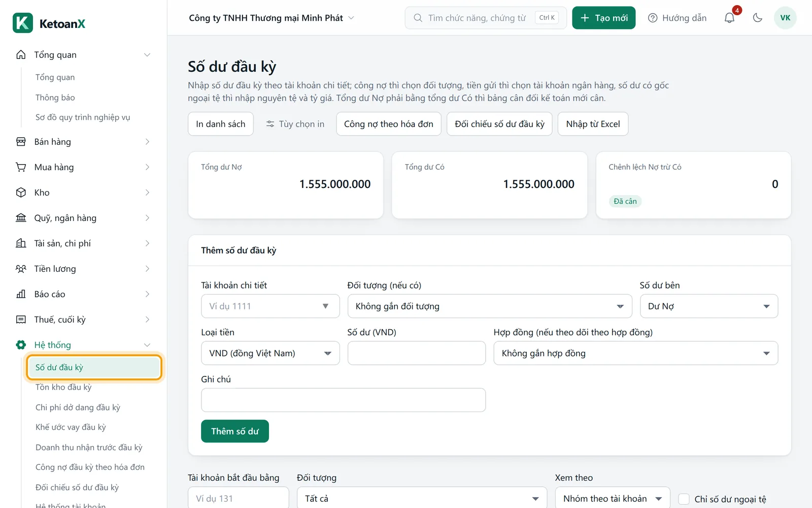Click the Mua hàng cart icon
Screen dimensions: 812x508
tap(21, 167)
